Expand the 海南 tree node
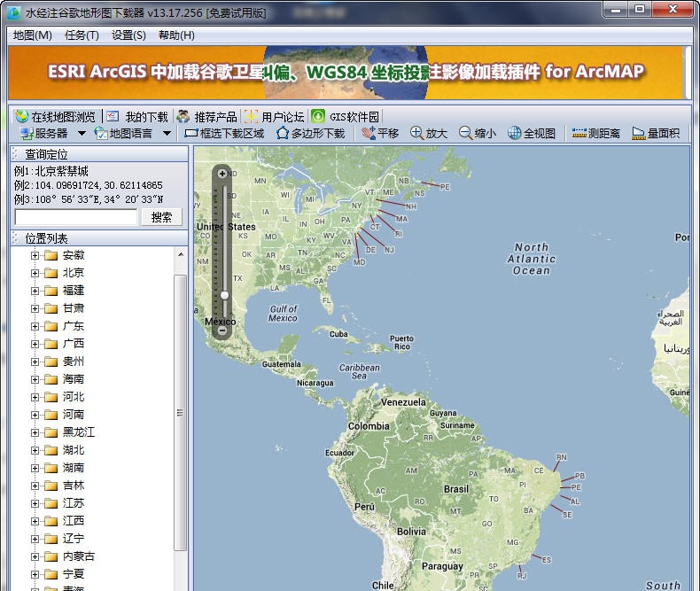This screenshot has height=591, width=700. (35, 379)
